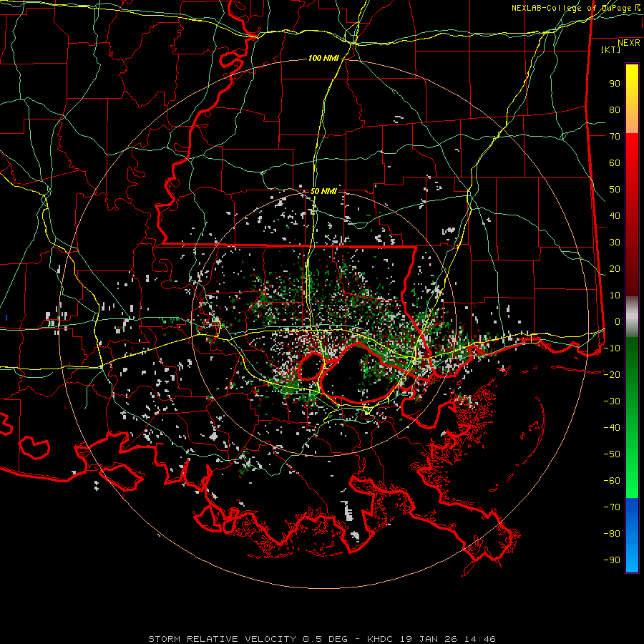Click the -40 value on the velocity scale
The image size is (644, 644).
click(612, 428)
